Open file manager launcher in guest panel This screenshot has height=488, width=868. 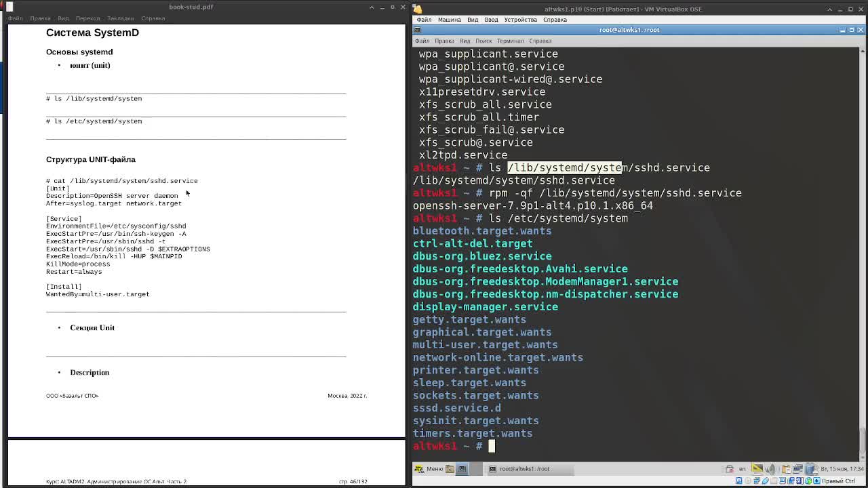point(450,469)
